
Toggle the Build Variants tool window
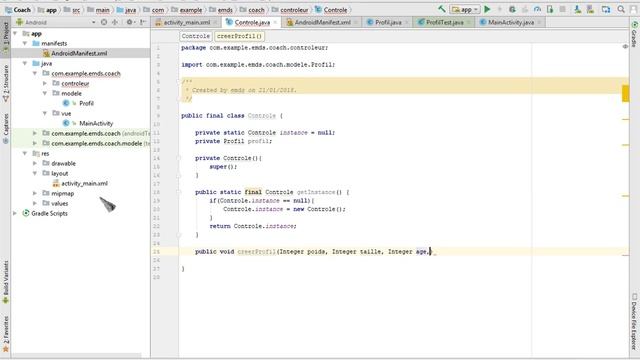point(5,282)
